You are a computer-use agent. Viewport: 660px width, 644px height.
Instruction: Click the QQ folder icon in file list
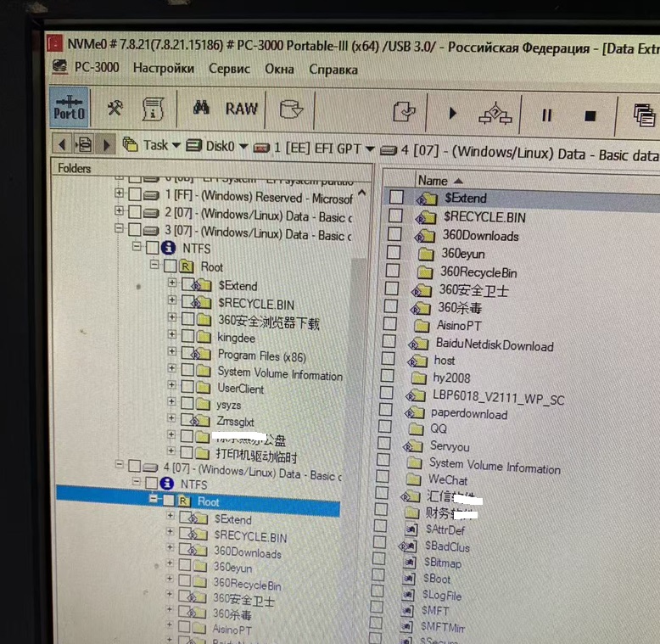(x=416, y=429)
